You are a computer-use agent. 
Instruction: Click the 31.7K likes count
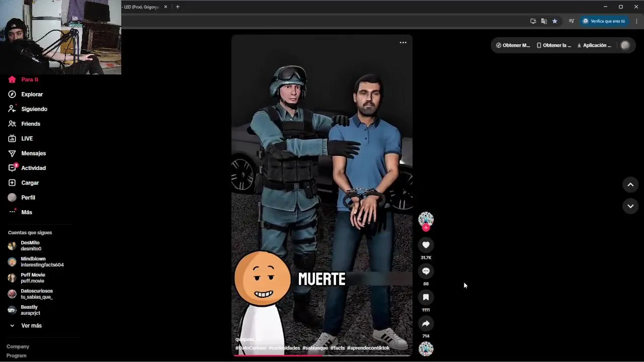tap(426, 257)
